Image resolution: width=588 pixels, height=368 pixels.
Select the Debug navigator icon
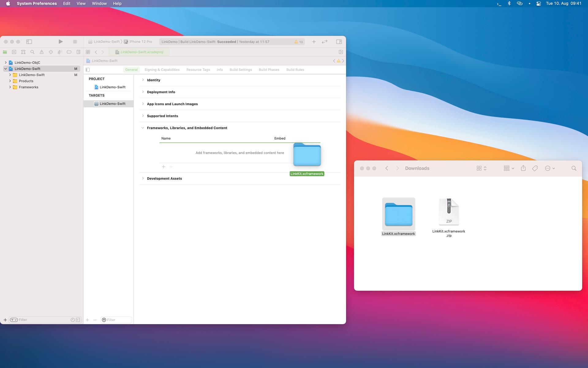(60, 52)
